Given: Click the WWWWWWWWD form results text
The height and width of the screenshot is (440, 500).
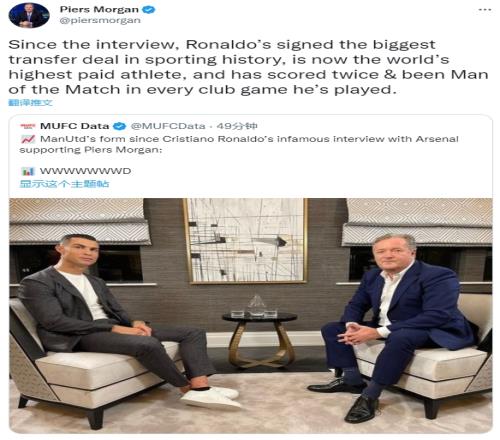Looking at the screenshot, I should click(x=85, y=171).
